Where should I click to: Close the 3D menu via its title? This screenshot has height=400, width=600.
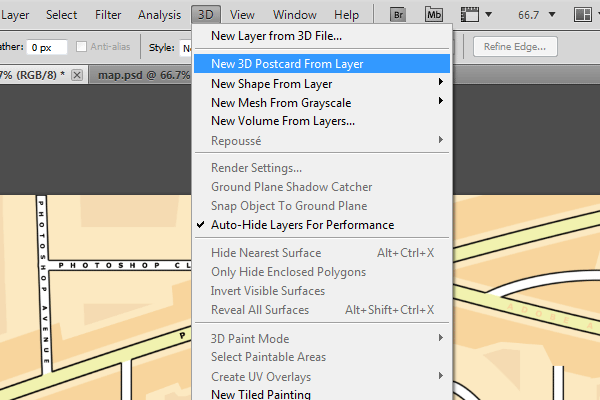pyautogui.click(x=206, y=15)
